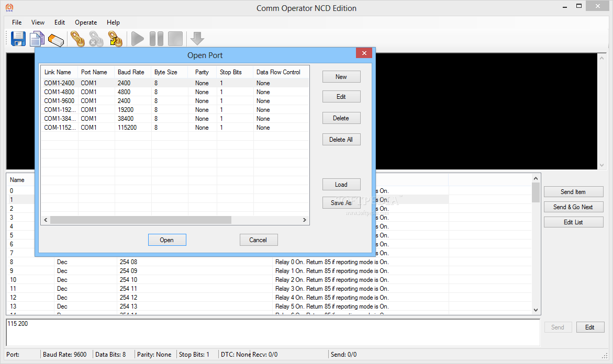Viewport: 613px width, 364px height.
Task: Click the Eraser clear toolbar icon
Action: point(56,40)
